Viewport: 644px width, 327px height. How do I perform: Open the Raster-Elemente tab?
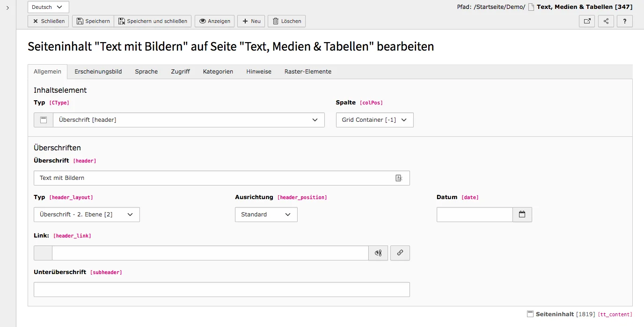point(307,71)
